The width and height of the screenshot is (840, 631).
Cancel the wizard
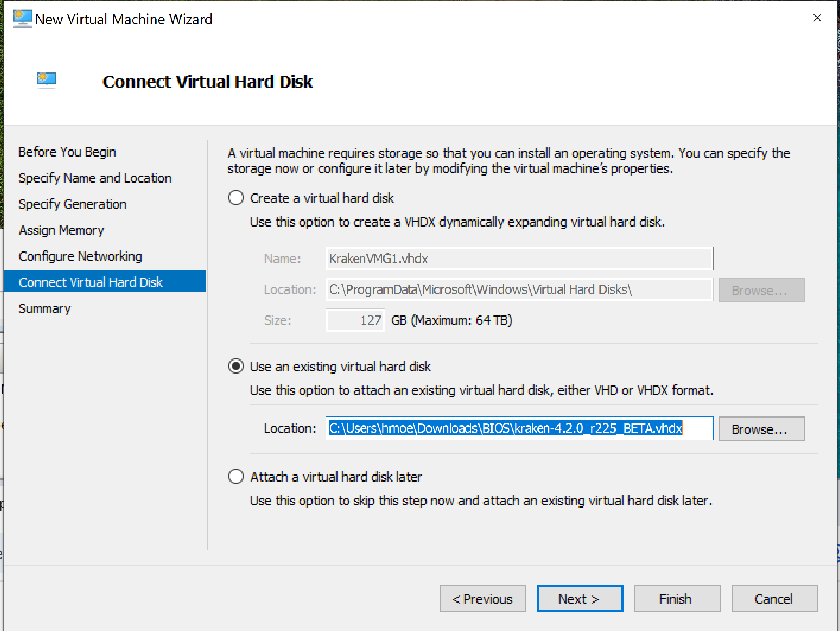coord(774,599)
